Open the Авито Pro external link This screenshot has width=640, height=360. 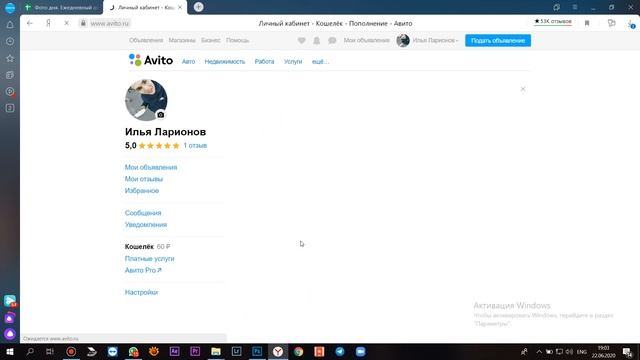(x=143, y=270)
